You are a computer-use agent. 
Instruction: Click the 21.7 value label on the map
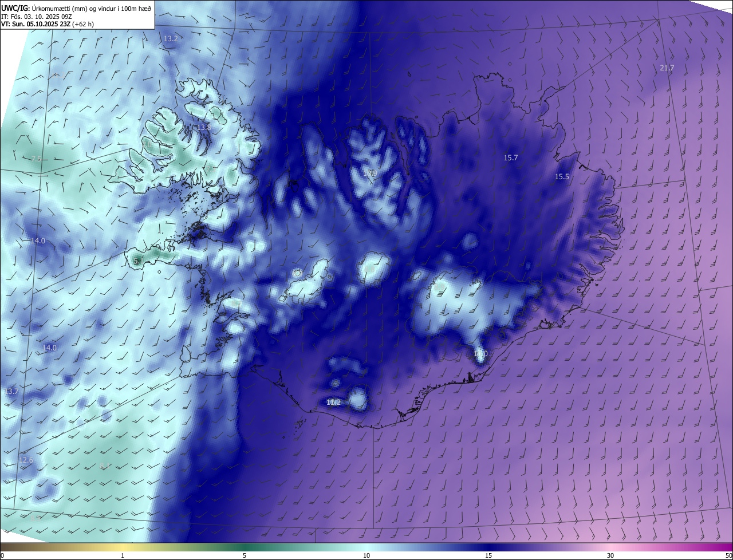tap(667, 68)
